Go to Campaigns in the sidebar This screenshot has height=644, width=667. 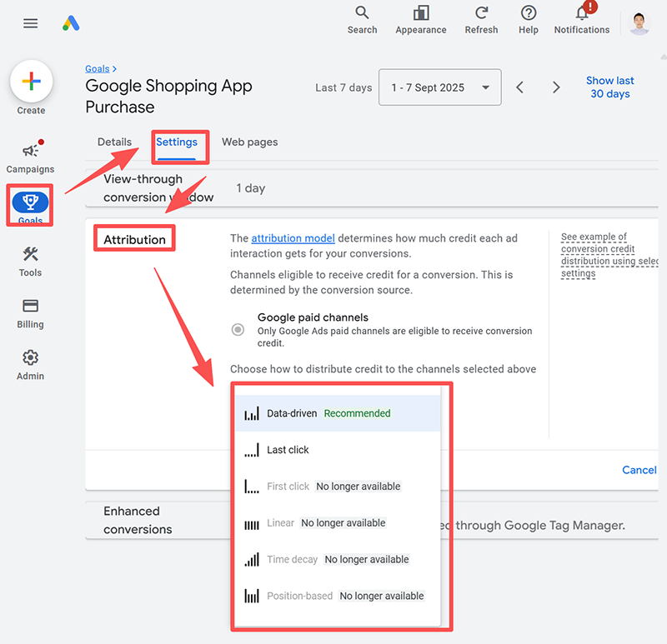31,157
